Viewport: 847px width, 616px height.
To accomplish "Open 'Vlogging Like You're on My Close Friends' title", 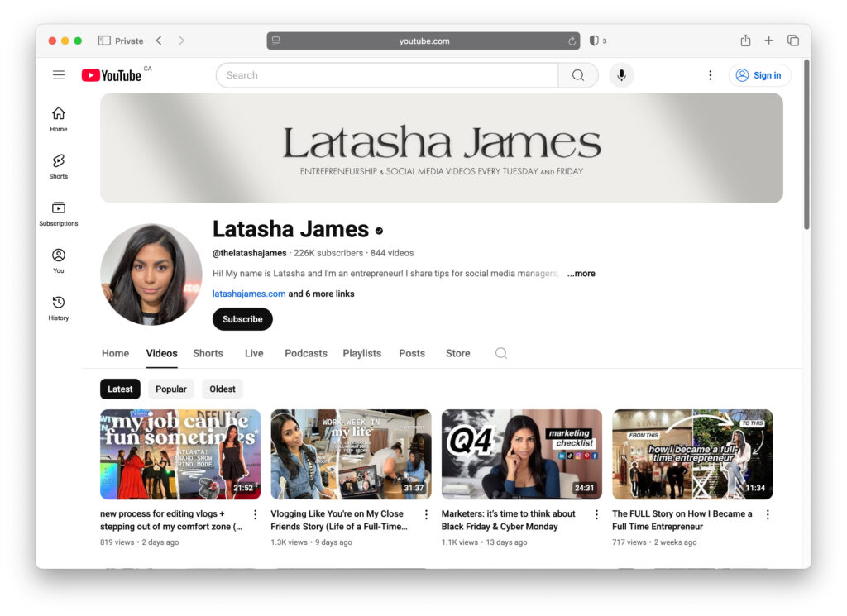I will click(x=339, y=520).
